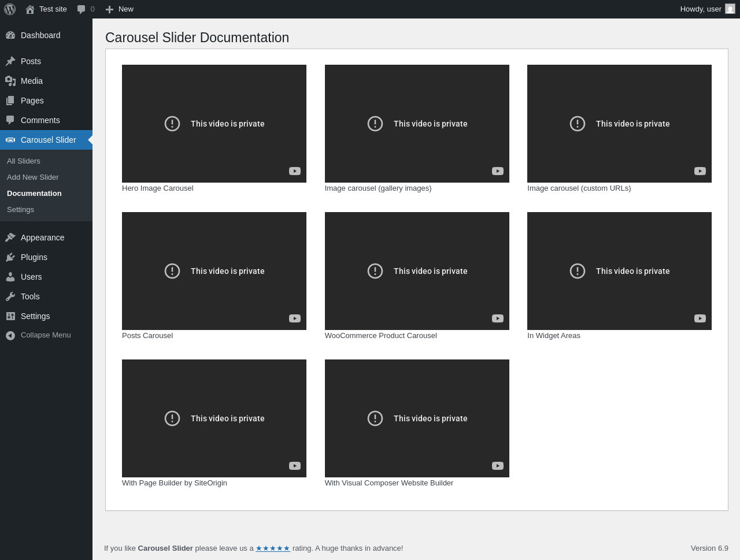Screen dimensions: 740x560
Task: Select the Carousel Slider menu item
Action: (x=46, y=140)
